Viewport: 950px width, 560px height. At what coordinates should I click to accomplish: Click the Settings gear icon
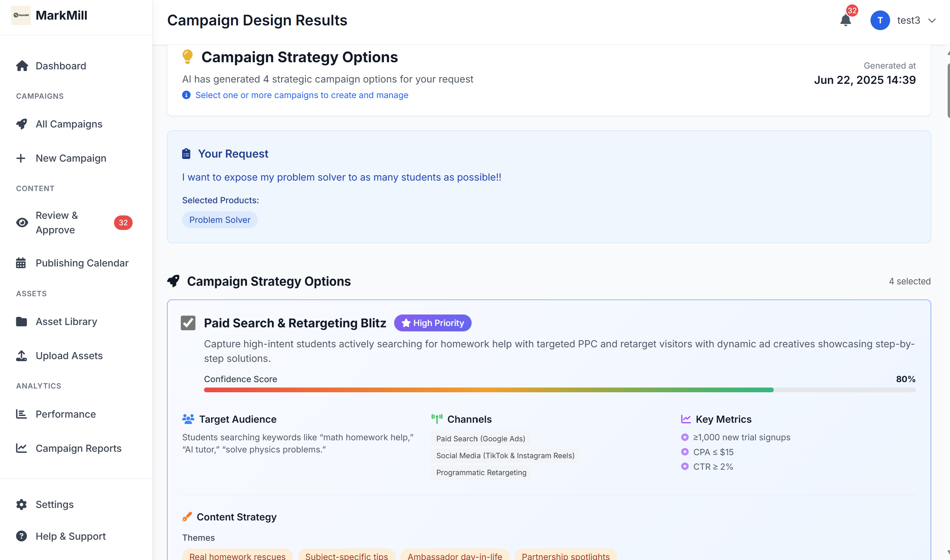tap(22, 505)
